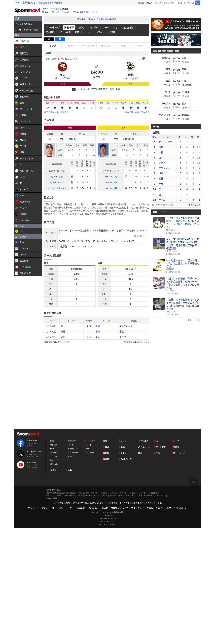215x644 pixels.
Task: Open F1 sidebar item
Action: [x=28, y=165]
